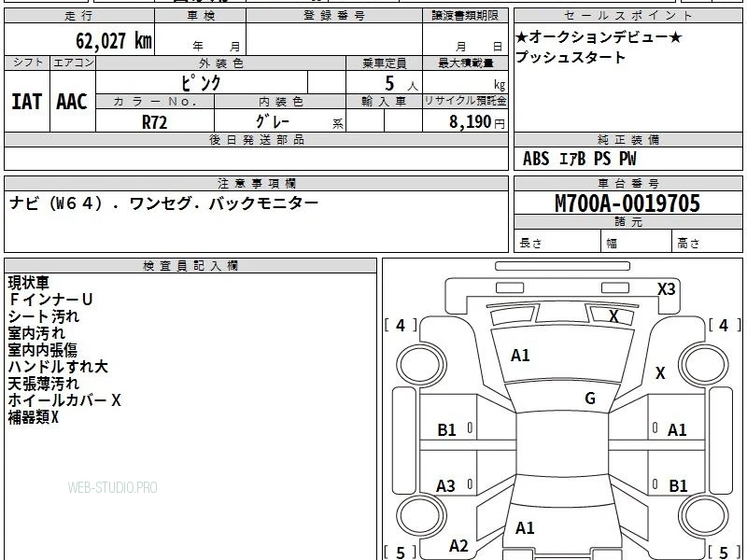747x560 pixels.
Task: Click the 内装色 interior color header
Action: [x=280, y=102]
